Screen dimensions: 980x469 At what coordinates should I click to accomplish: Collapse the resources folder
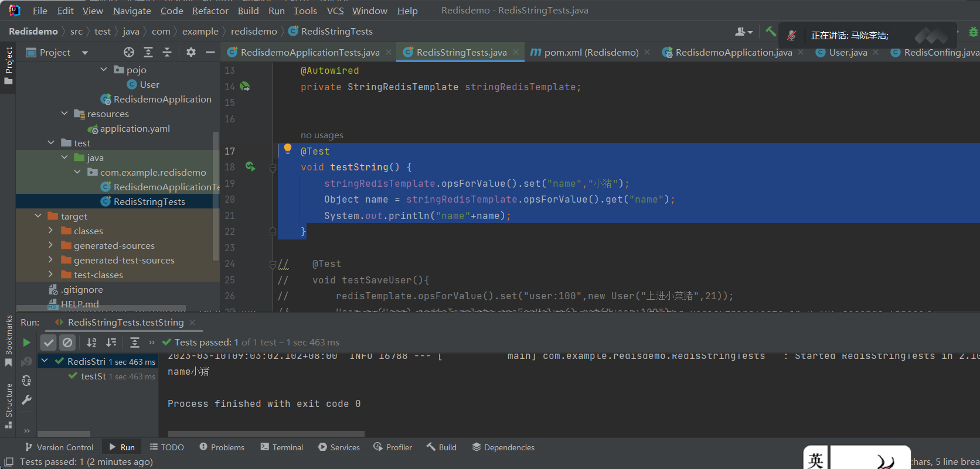(64, 114)
